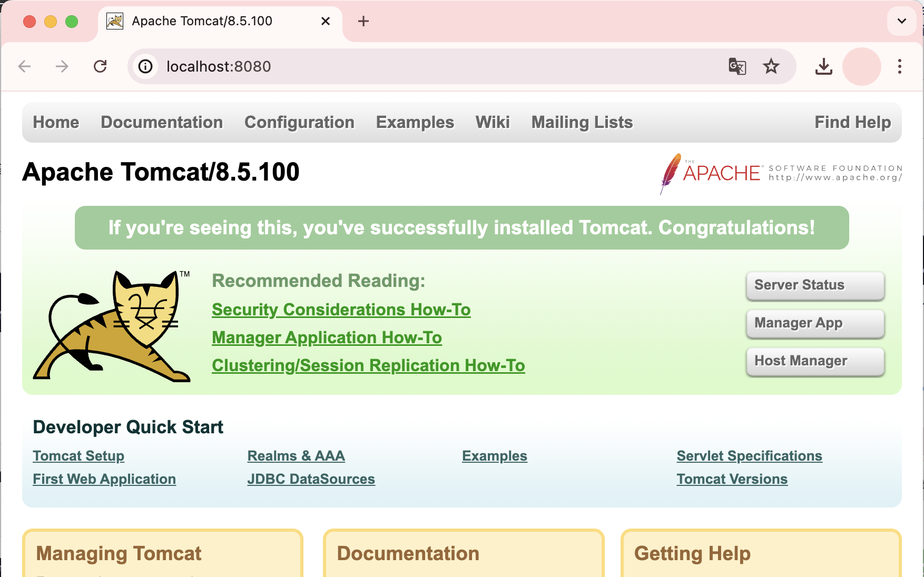Open the Configuration navigation item
The image size is (924, 577).
299,122
